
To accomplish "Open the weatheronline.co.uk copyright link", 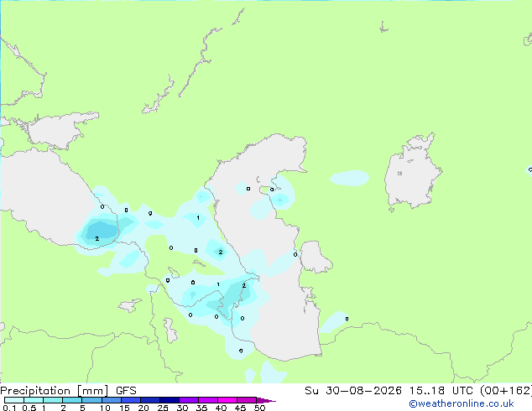I will [x=462, y=403].
